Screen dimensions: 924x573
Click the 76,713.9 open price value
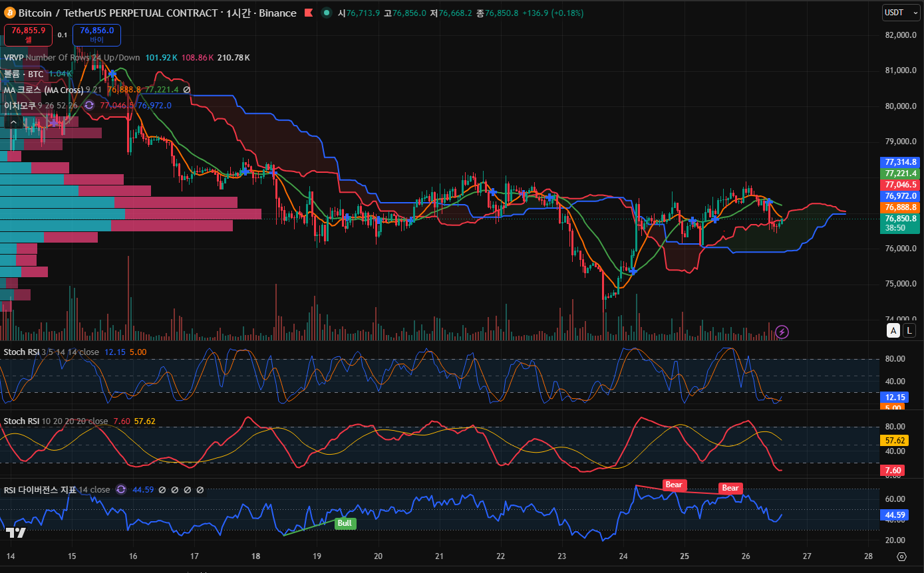point(363,13)
